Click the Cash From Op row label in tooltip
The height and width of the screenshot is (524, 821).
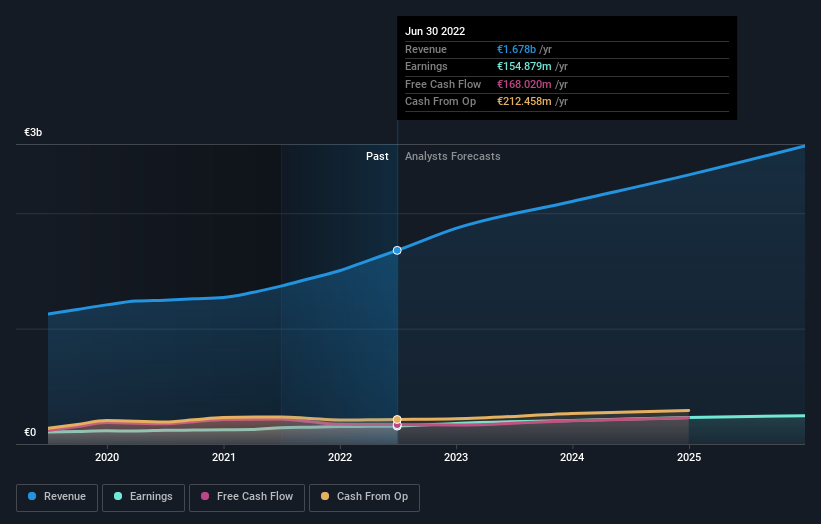440,102
